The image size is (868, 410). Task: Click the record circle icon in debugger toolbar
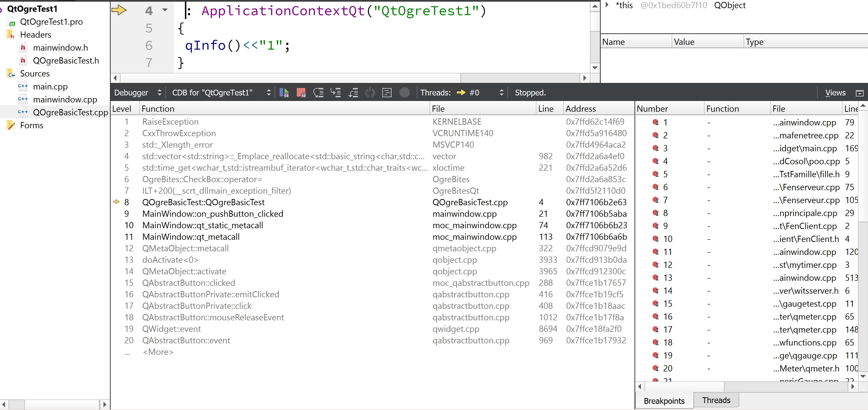[x=404, y=93]
